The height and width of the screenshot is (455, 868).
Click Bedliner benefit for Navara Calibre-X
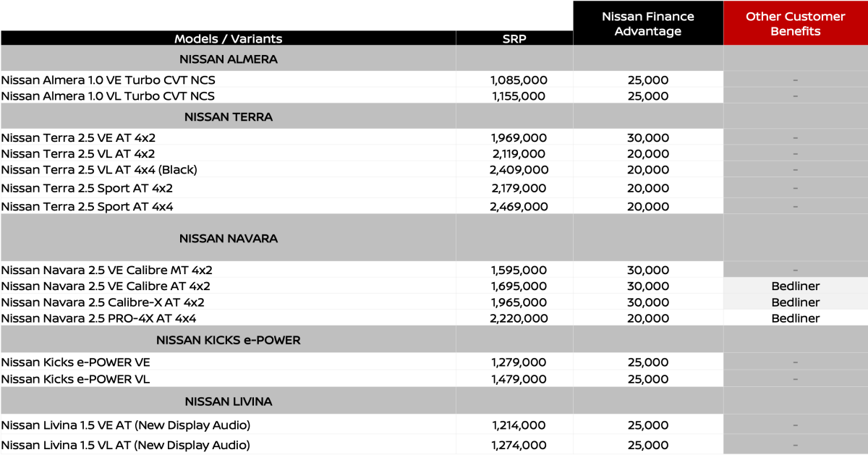(x=795, y=302)
